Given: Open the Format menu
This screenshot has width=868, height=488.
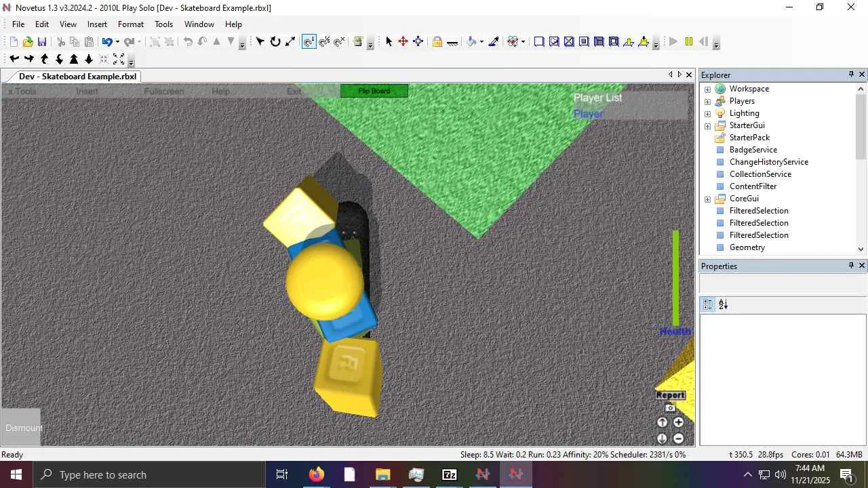Looking at the screenshot, I should point(131,24).
